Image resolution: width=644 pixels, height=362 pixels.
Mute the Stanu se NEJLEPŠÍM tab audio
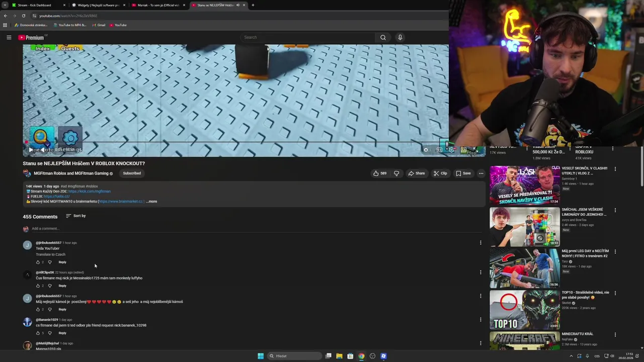tap(238, 5)
